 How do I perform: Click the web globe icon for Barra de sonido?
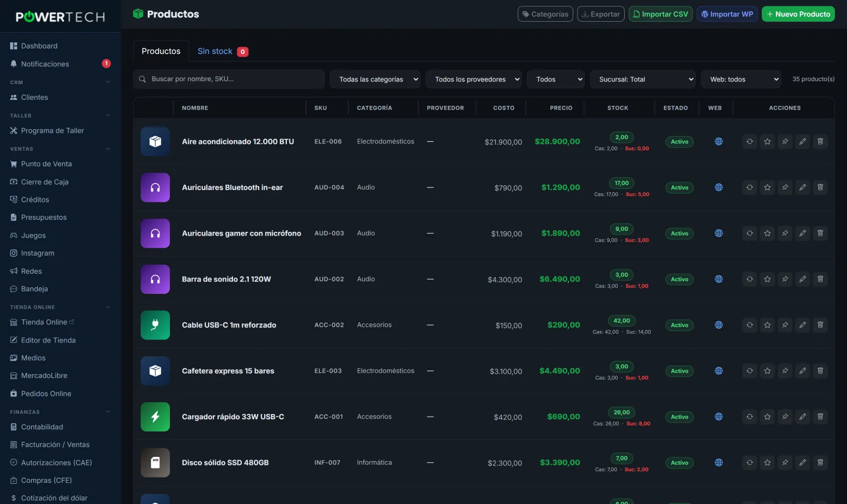718,279
